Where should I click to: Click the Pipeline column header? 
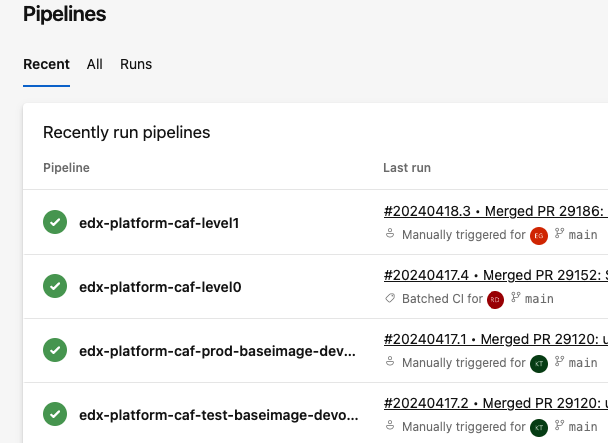point(66,168)
